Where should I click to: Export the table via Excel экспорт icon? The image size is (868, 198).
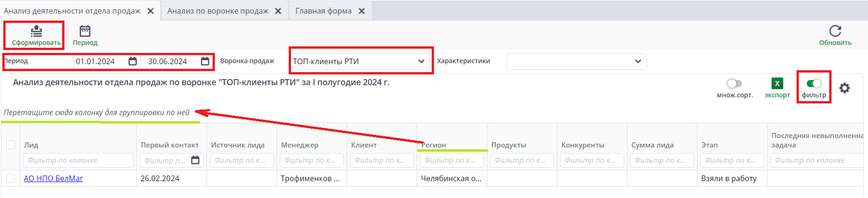(777, 83)
